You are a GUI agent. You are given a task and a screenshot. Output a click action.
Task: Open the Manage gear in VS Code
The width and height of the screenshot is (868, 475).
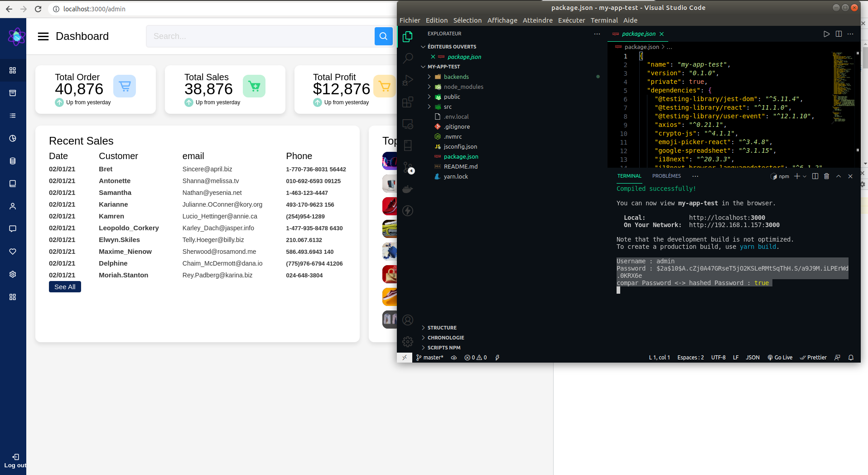pos(408,341)
